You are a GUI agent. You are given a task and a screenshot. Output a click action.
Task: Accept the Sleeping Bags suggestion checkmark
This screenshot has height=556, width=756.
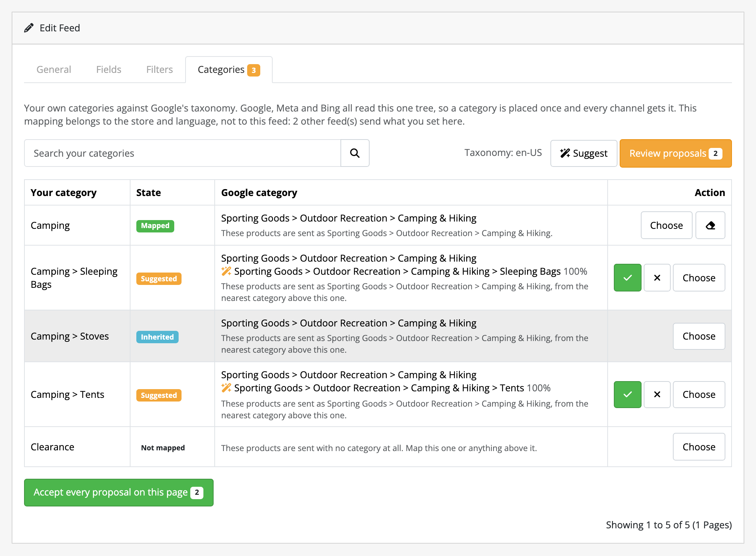pos(627,278)
